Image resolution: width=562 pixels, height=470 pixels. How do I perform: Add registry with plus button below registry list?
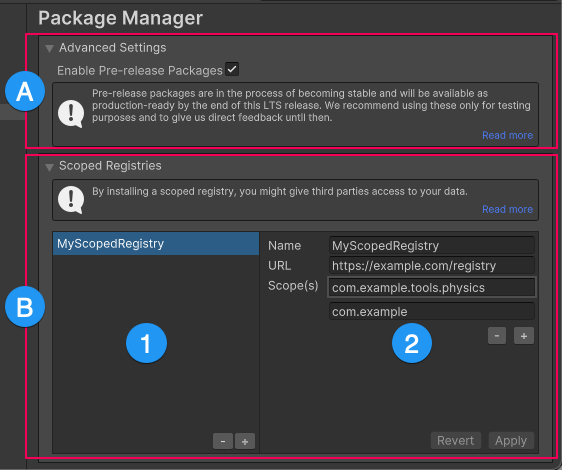point(245,441)
